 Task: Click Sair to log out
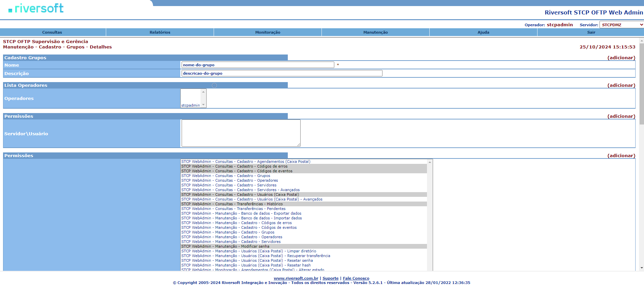(x=591, y=32)
